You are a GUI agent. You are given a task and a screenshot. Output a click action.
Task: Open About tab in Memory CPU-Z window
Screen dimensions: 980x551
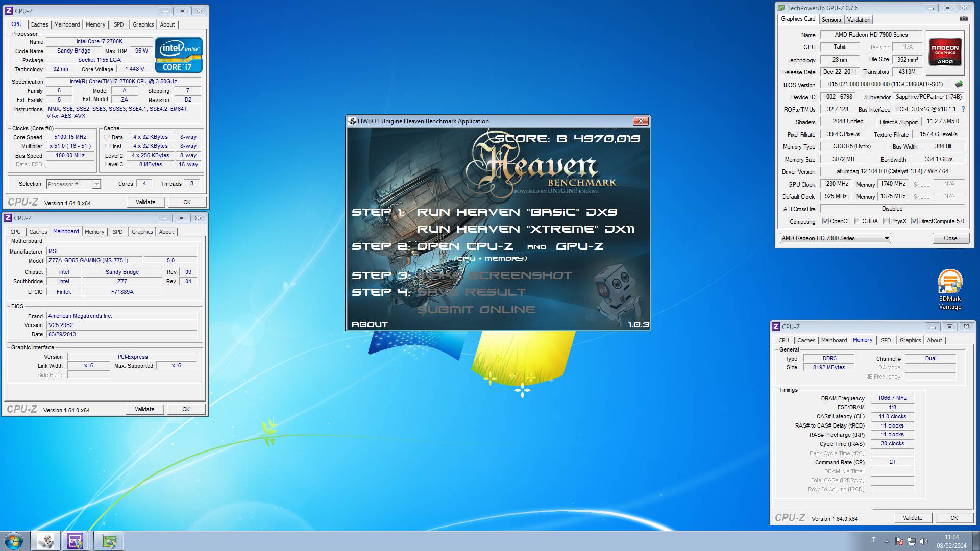pos(935,340)
